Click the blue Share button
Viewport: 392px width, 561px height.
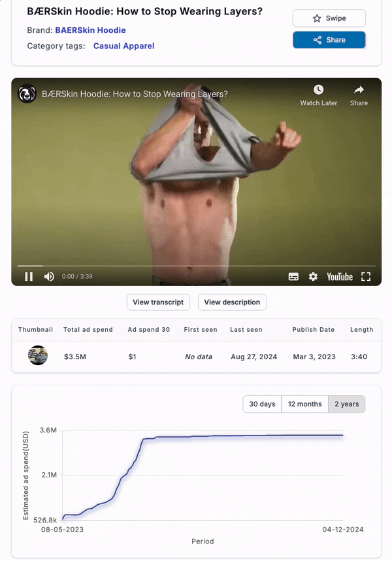(x=329, y=40)
